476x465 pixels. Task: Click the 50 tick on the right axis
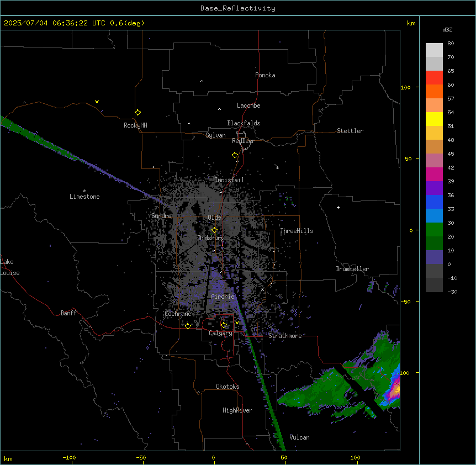tap(408, 158)
